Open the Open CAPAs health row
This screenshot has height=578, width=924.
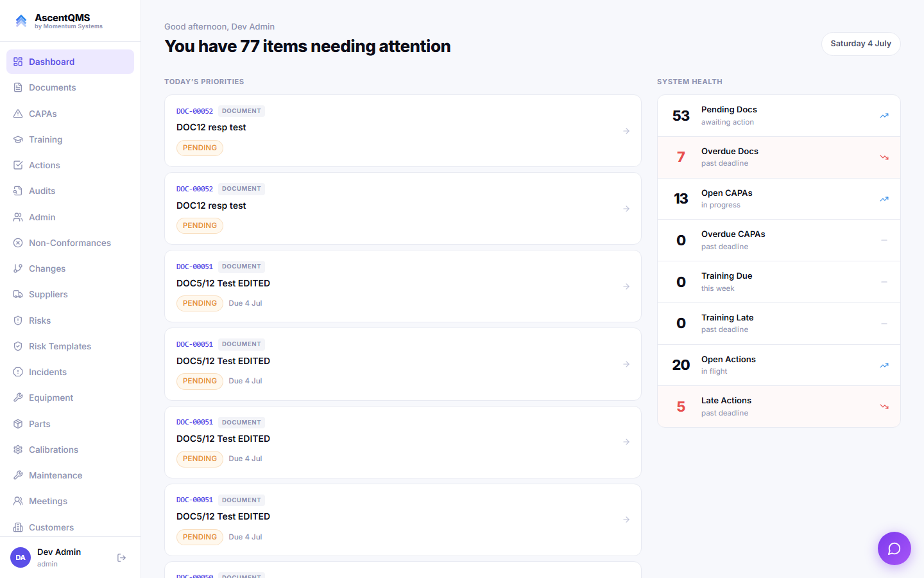pyautogui.click(x=779, y=199)
